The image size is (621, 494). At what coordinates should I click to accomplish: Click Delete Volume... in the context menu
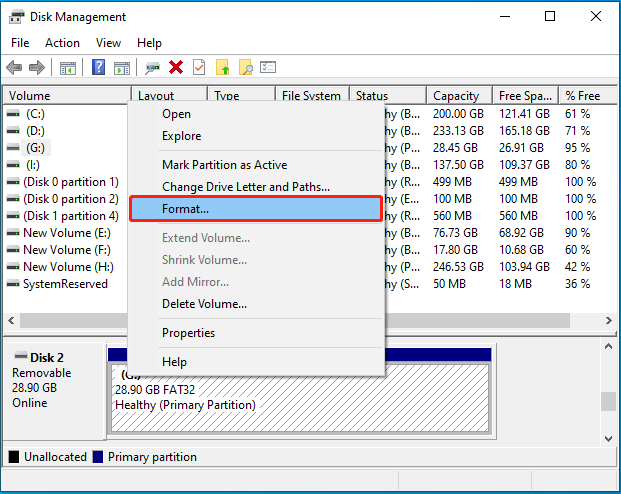[x=204, y=304]
